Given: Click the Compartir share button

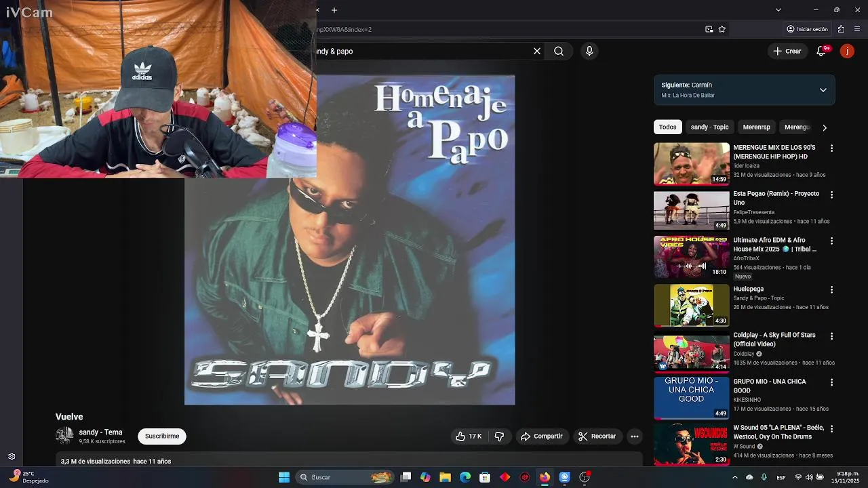Looking at the screenshot, I should (x=541, y=436).
